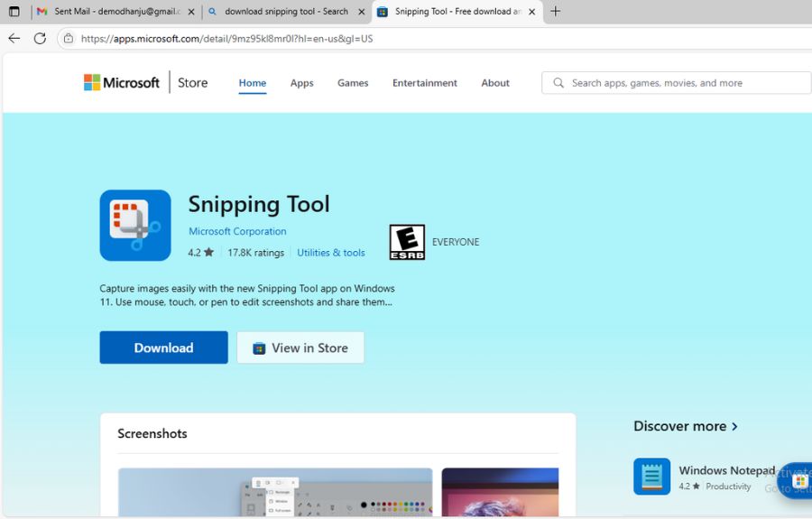Screen dimensions: 812x519
Task: Click the browser address bar URL
Action: [x=226, y=39]
